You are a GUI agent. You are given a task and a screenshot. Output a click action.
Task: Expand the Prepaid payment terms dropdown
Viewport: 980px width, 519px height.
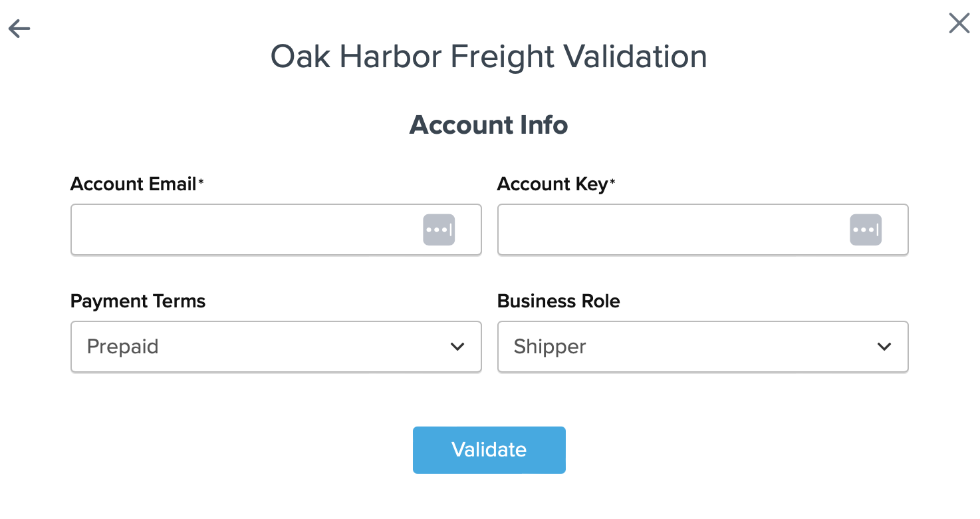pyautogui.click(x=276, y=347)
